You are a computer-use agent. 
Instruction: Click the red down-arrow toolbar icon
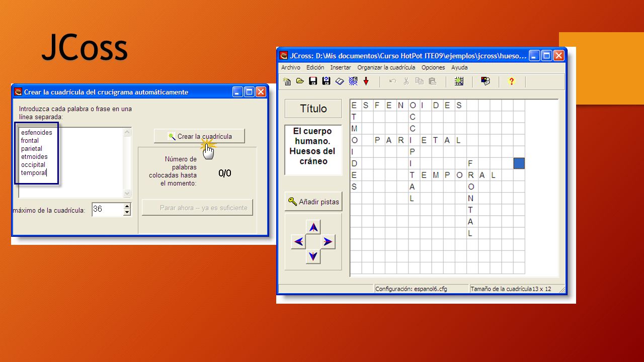coord(366,81)
